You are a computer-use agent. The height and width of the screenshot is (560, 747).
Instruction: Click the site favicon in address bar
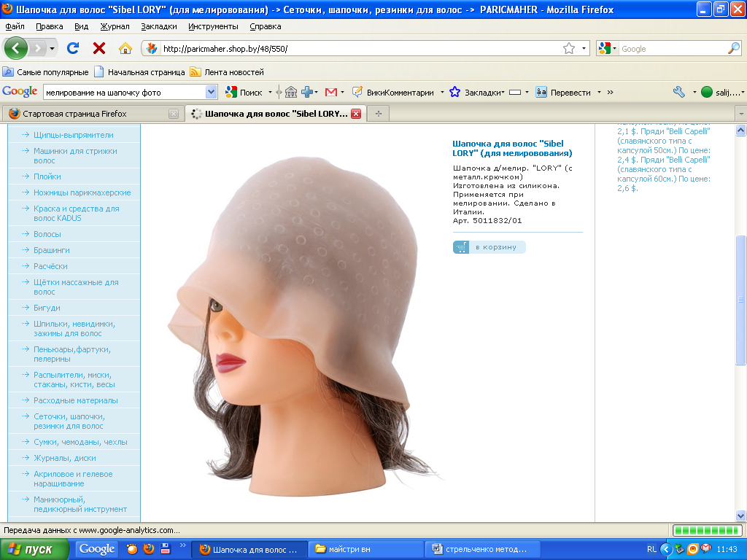152,48
